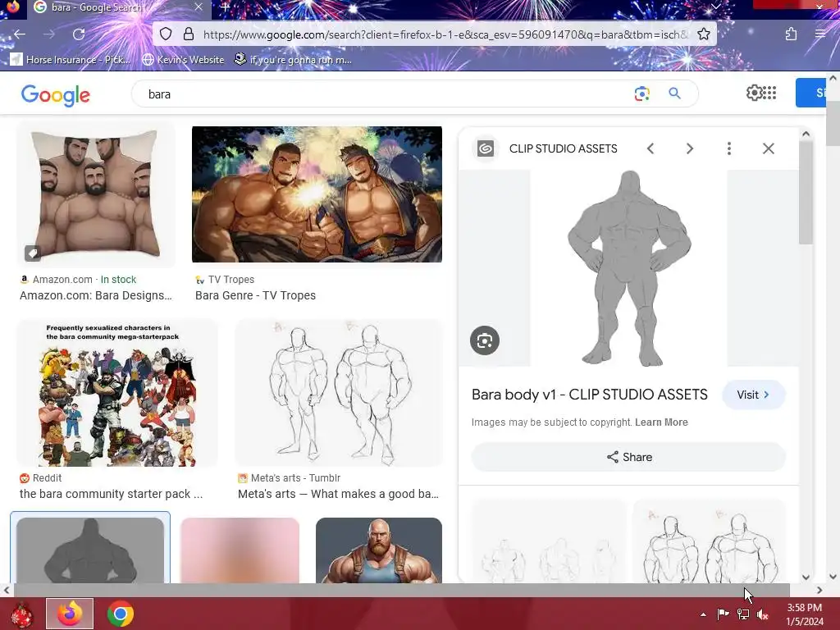Click the preview panel scroll up arrow
The width and height of the screenshot is (840, 630).
tap(806, 134)
